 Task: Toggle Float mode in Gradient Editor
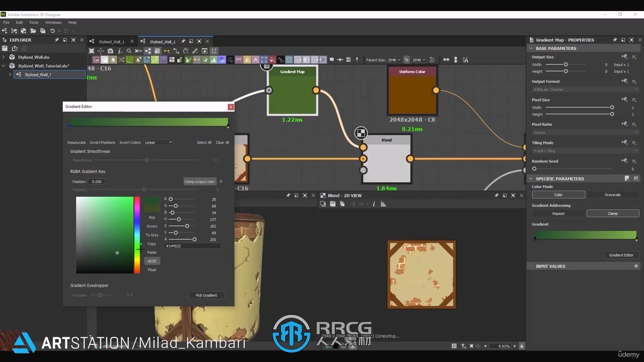click(152, 270)
